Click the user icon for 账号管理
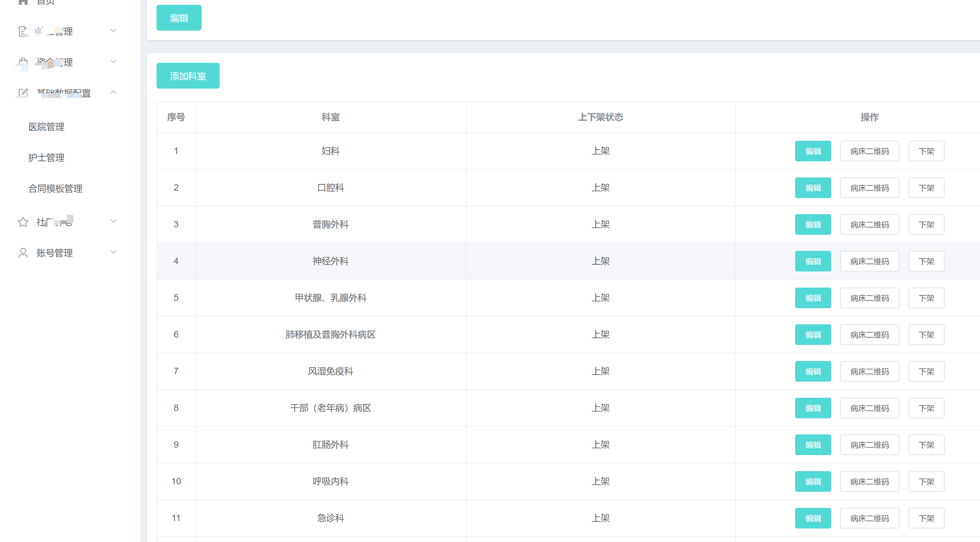 pyautogui.click(x=23, y=253)
